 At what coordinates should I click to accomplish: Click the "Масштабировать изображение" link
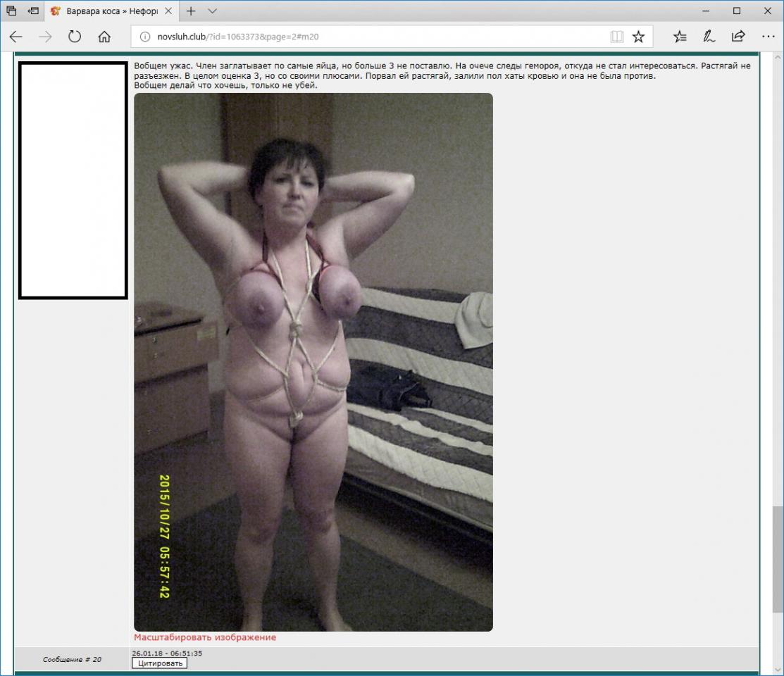[x=205, y=637]
